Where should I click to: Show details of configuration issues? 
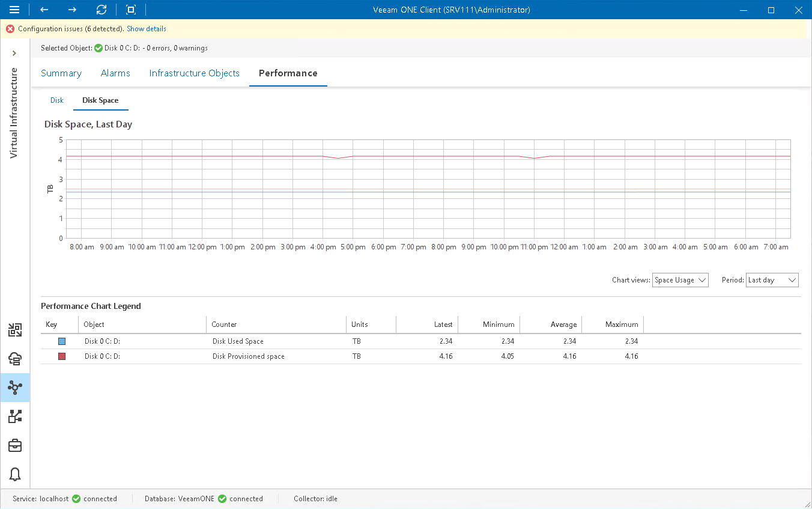click(146, 28)
